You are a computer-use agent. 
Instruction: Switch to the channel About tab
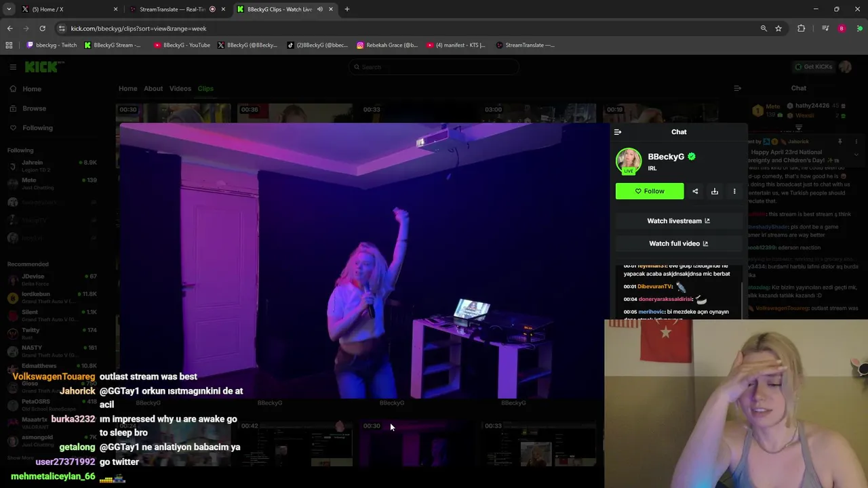(x=153, y=89)
